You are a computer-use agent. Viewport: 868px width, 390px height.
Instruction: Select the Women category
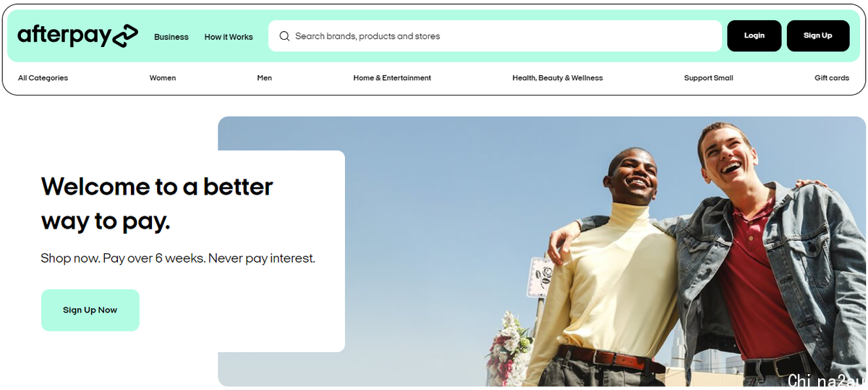click(163, 78)
